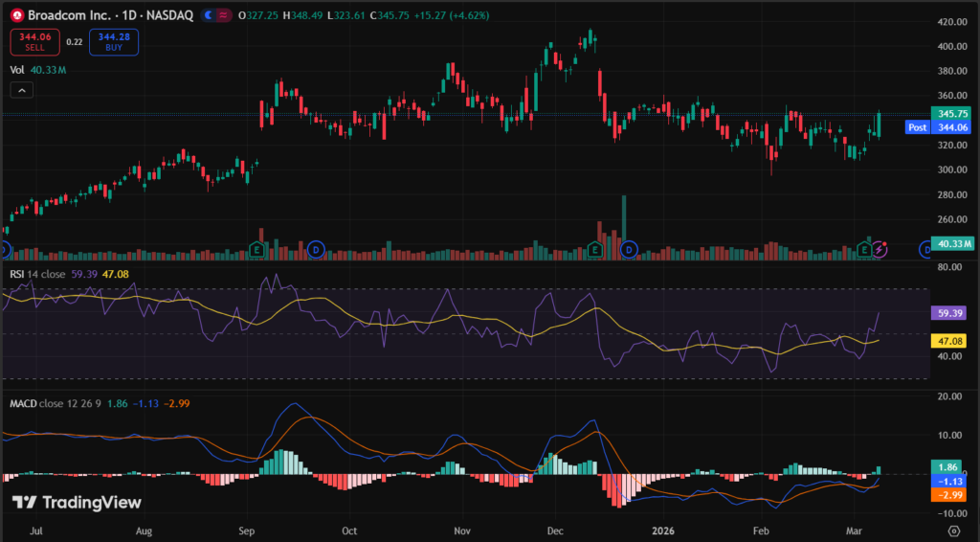Click the late-September dividend D marker
Screen dimensions: 980x542
tap(317, 249)
